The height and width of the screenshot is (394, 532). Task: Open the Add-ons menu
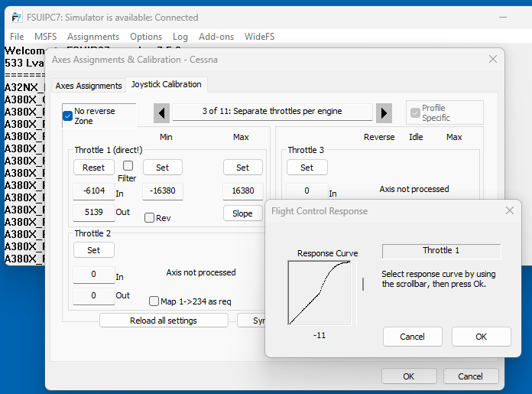pyautogui.click(x=216, y=37)
